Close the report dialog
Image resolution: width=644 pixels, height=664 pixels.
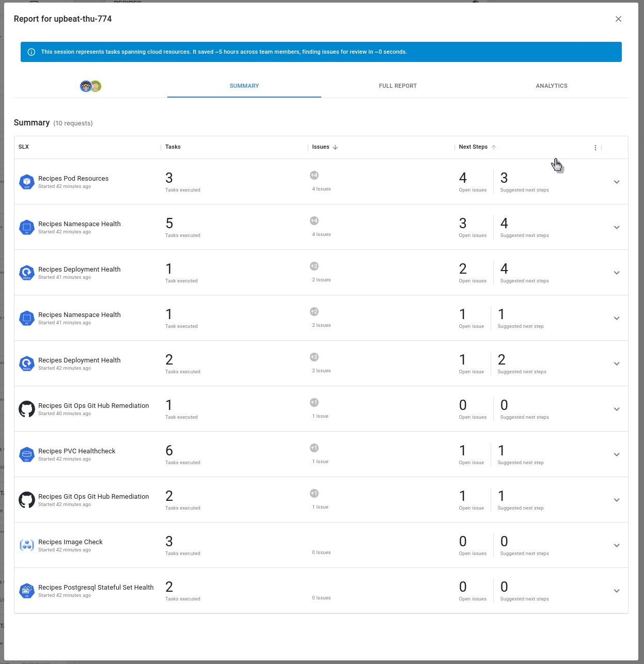click(618, 19)
